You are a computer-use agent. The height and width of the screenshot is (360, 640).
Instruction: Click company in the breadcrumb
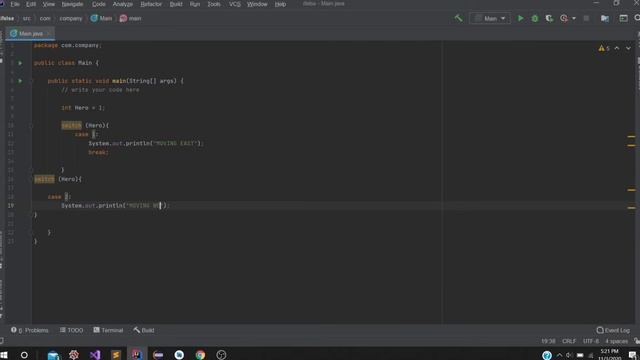tap(71, 18)
